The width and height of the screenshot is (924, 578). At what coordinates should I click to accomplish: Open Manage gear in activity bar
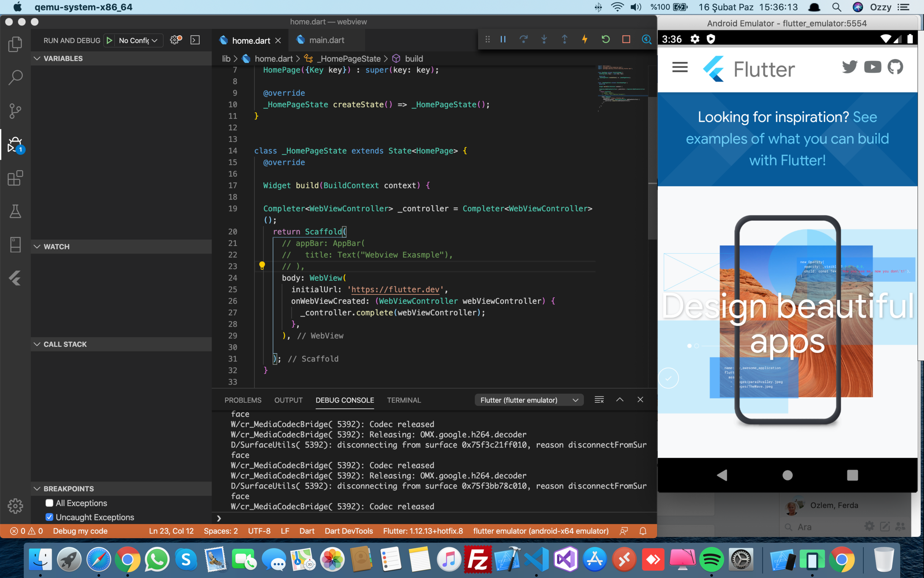click(x=15, y=506)
